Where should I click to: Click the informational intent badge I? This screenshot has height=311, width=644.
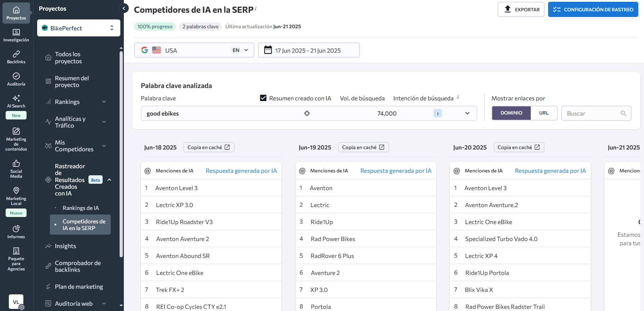tap(438, 113)
